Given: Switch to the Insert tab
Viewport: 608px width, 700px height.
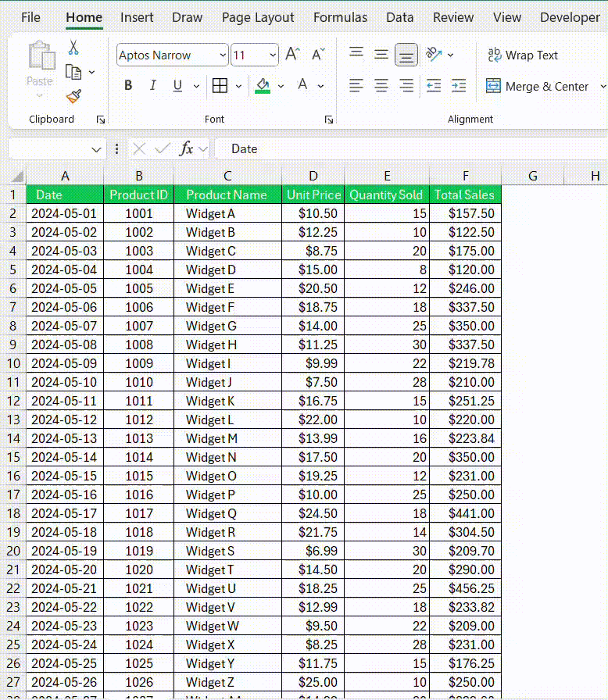Looking at the screenshot, I should 137,17.
